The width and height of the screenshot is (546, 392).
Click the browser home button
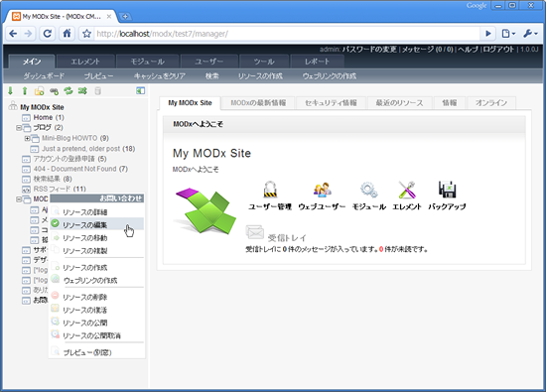[x=67, y=34]
